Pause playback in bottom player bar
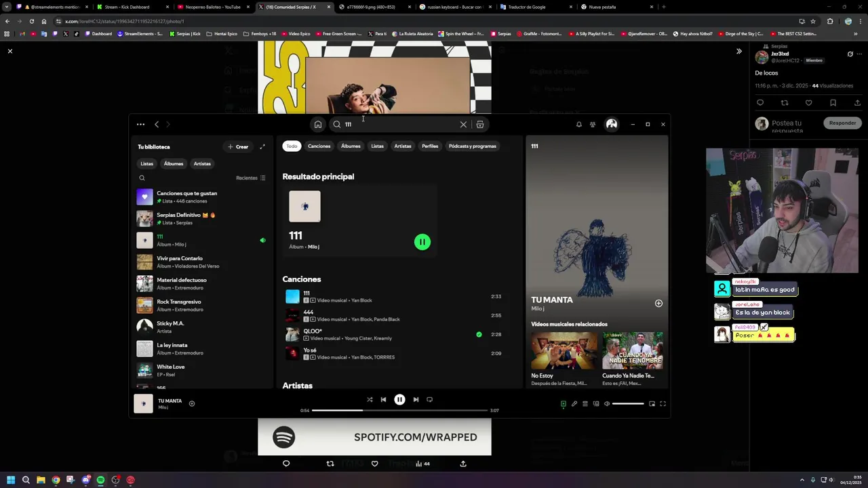The image size is (868, 488). (x=399, y=399)
